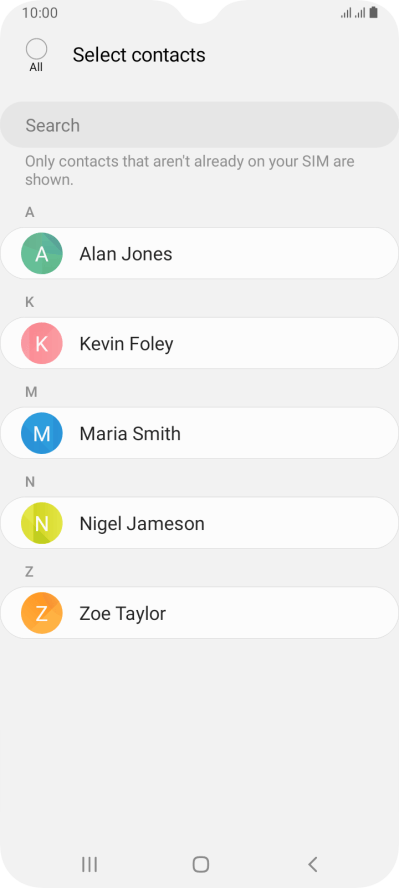The width and height of the screenshot is (399, 888).
Task: Focus the Search contacts field
Action: pyautogui.click(x=199, y=125)
